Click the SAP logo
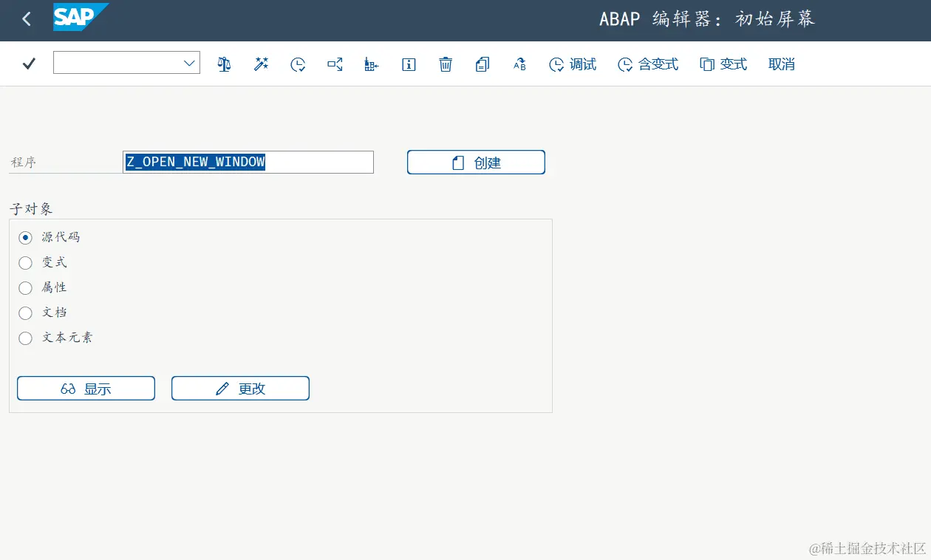This screenshot has height=560, width=931. pos(80,17)
